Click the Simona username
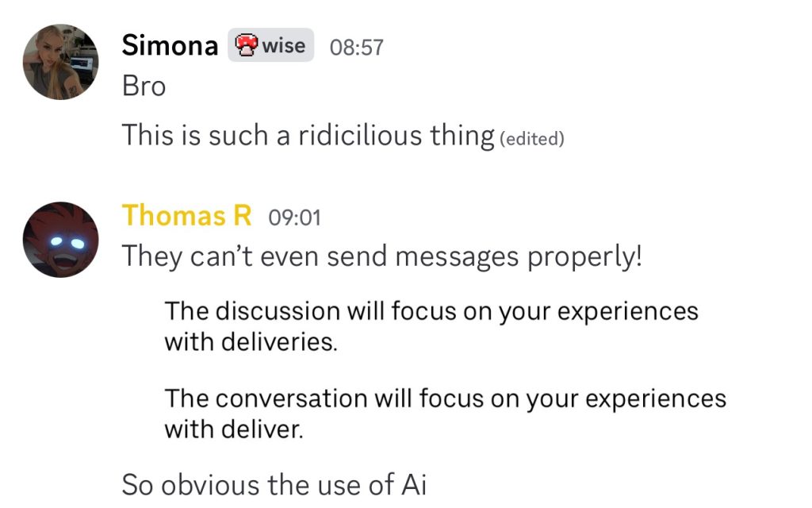Viewport: 812px width, 508px height. (170, 46)
